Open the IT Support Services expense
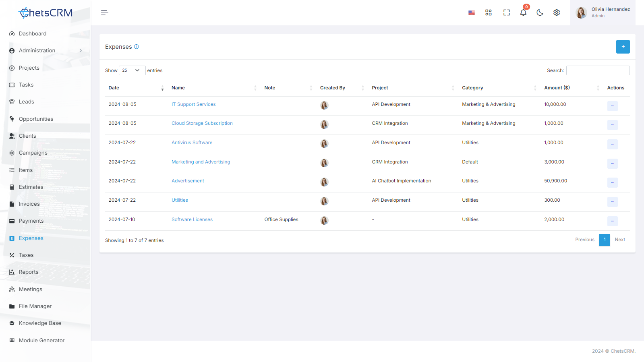Screen dimensions: 644x362 (x=193, y=104)
